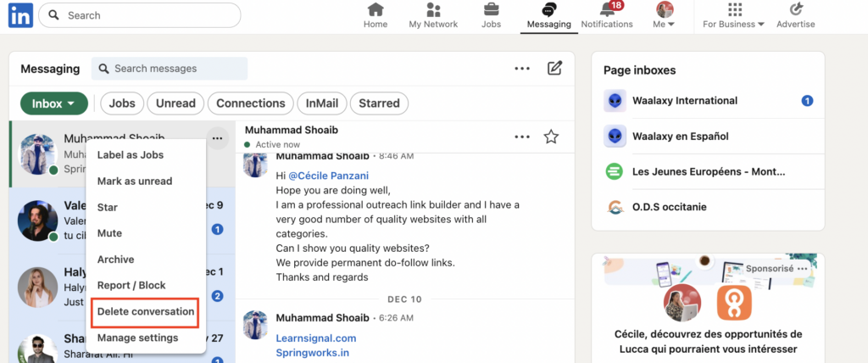Compose a new message with pencil icon
This screenshot has width=868, height=363.
click(554, 69)
